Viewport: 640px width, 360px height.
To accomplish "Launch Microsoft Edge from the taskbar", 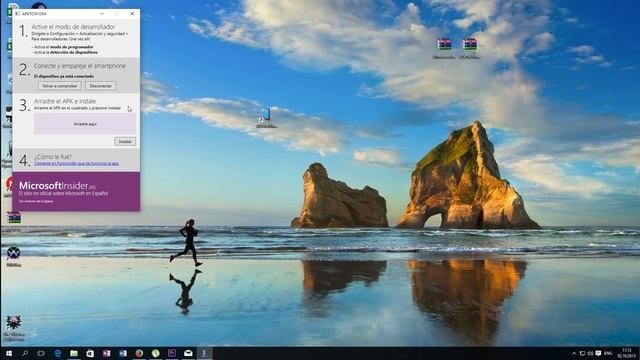I will tap(58, 353).
